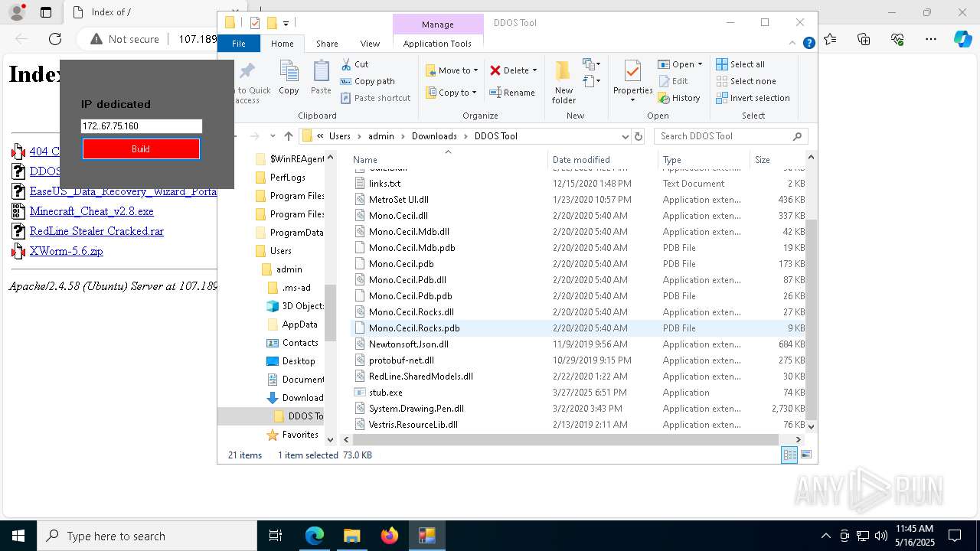Open file History from ribbon
The image size is (980, 551).
click(679, 98)
